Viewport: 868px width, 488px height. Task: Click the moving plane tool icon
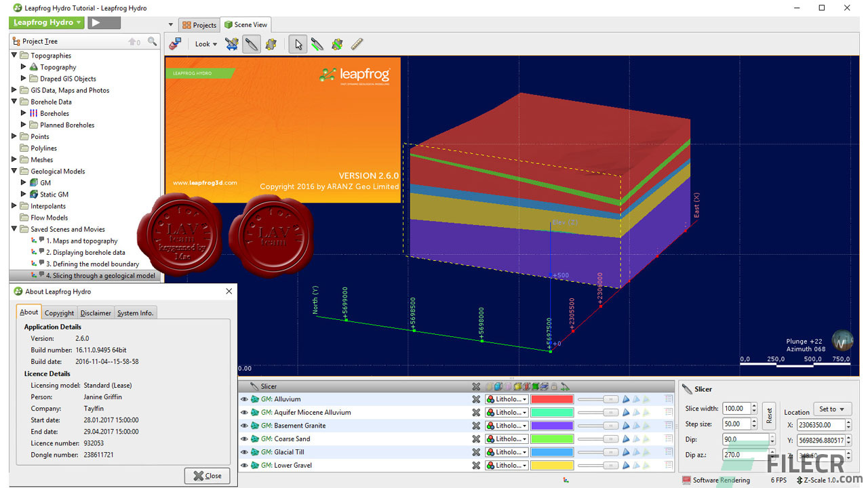271,44
